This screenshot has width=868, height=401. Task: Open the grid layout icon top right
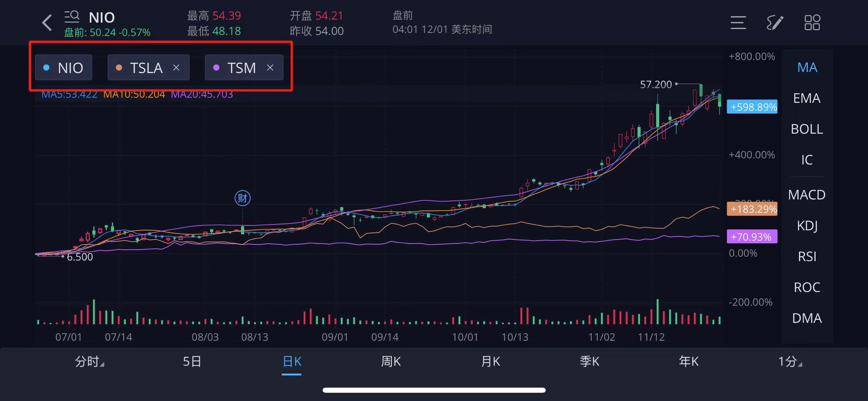click(x=813, y=22)
